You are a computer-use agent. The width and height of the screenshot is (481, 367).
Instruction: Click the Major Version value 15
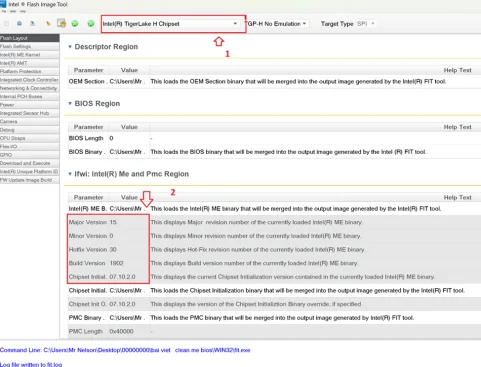pyautogui.click(x=113, y=222)
